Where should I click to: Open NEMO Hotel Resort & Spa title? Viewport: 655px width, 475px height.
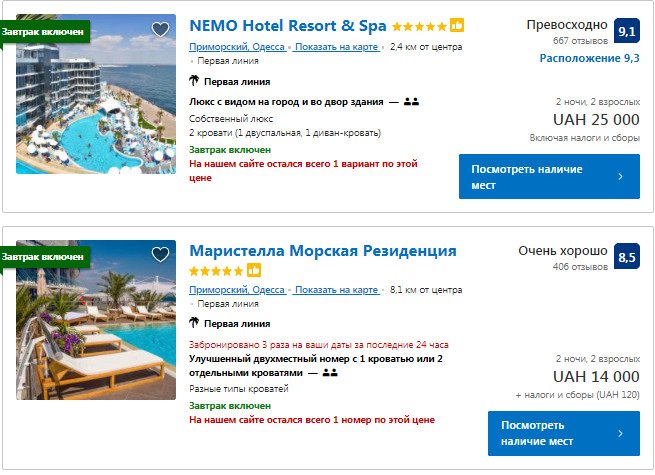(287, 26)
